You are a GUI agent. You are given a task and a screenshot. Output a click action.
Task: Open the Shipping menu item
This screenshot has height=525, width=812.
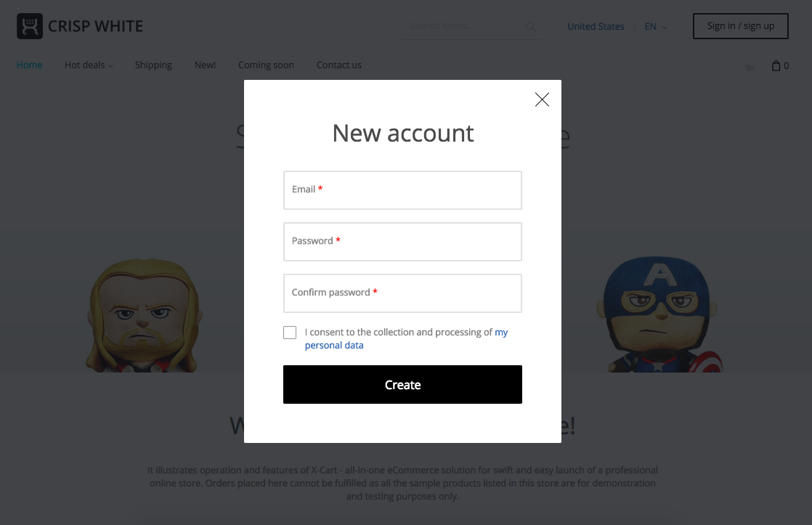(x=153, y=65)
